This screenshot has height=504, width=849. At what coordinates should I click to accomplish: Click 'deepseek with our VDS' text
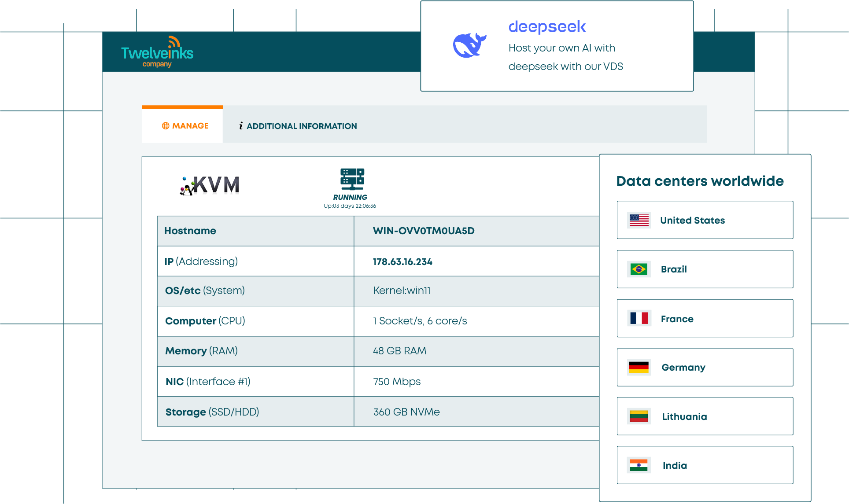click(565, 66)
